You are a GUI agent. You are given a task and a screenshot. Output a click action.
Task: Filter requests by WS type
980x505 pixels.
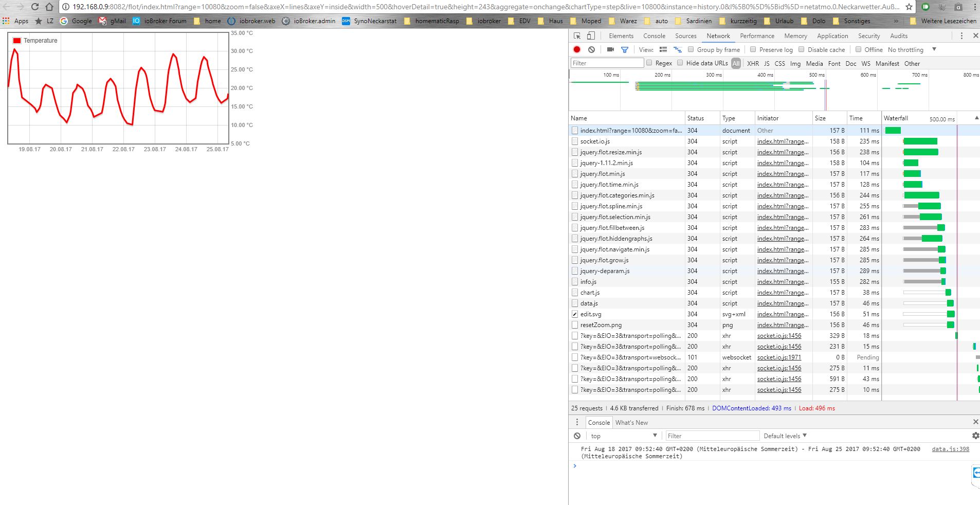866,64
